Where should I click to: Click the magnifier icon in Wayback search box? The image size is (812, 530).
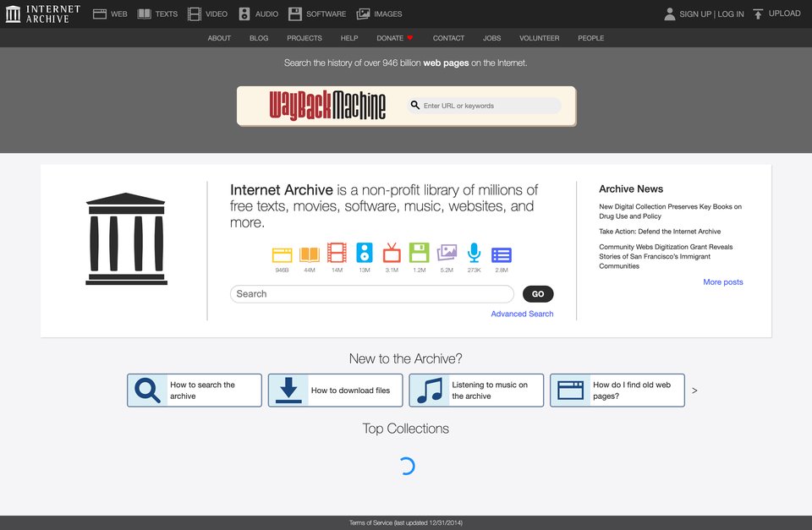pyautogui.click(x=414, y=105)
